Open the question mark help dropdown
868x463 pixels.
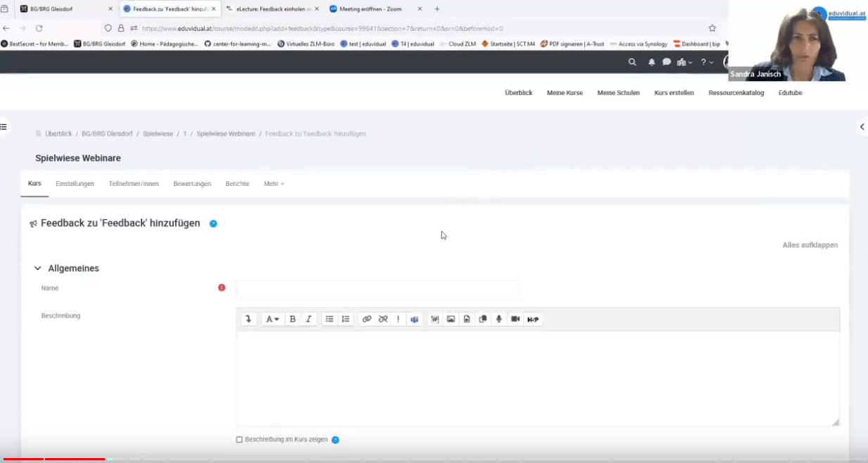tap(706, 62)
